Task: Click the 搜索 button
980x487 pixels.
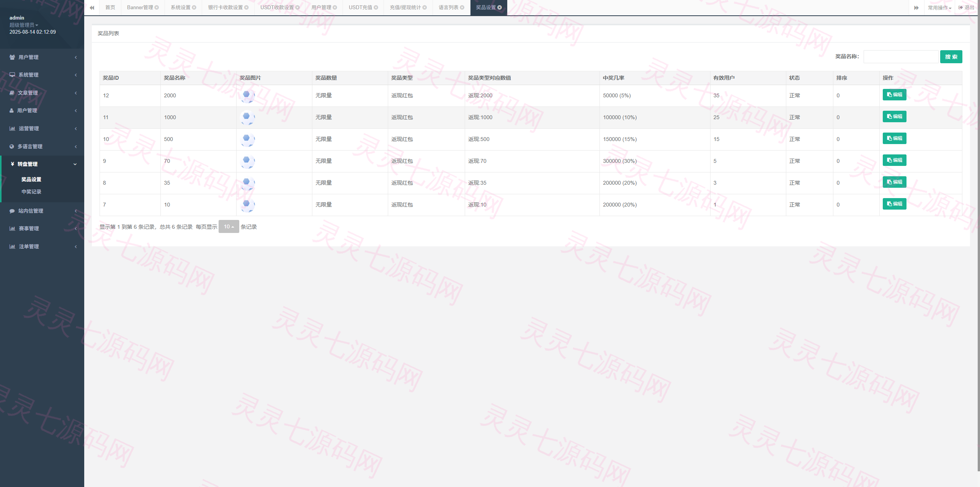Action: pyautogui.click(x=951, y=57)
